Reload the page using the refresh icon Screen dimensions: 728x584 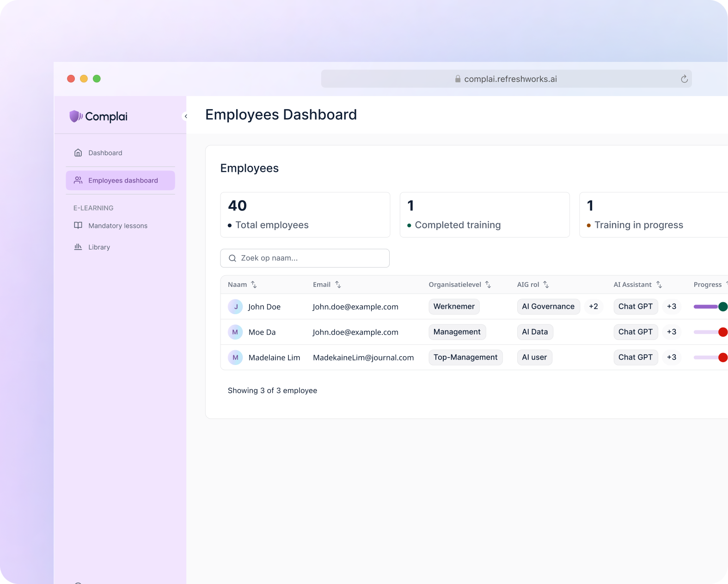pyautogui.click(x=684, y=79)
